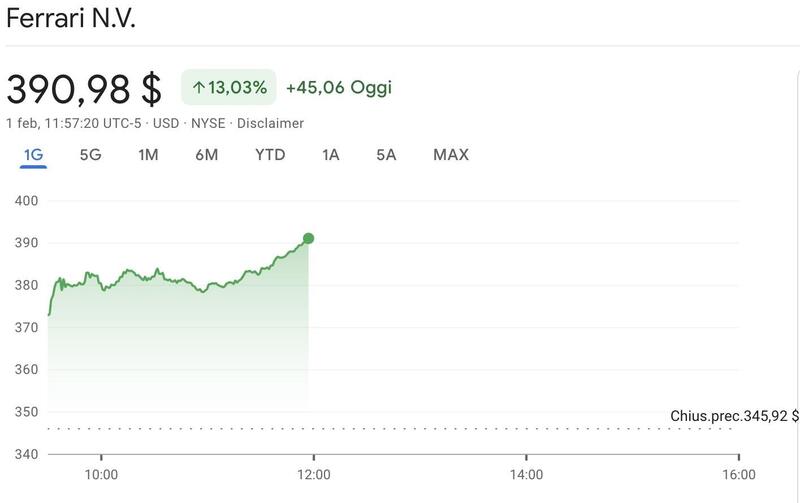This screenshot has height=503, width=800.
Task: Click the 10:00 time axis label
Action: (x=101, y=475)
